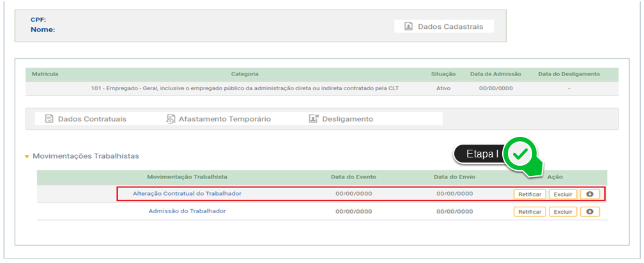This screenshot has width=644, height=263.
Task: Collapse the Movimentações Trabalhistas section arrow
Action: [x=27, y=157]
